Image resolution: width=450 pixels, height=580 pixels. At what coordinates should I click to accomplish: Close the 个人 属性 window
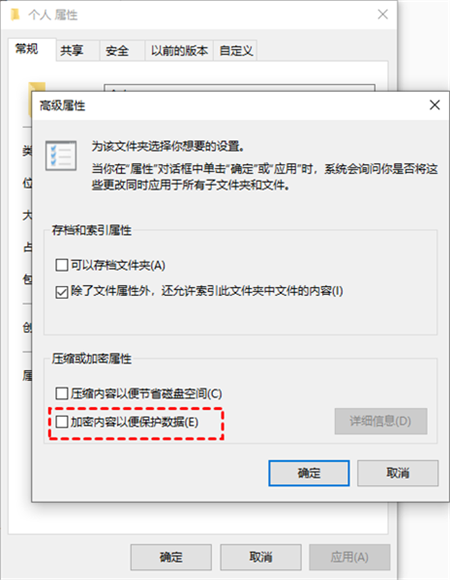[383, 14]
